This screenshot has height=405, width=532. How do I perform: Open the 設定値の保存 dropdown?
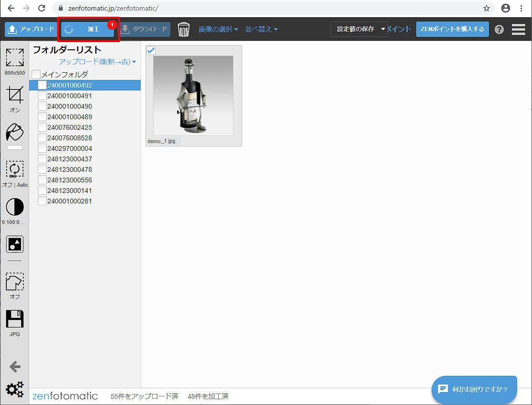pyautogui.click(x=359, y=29)
